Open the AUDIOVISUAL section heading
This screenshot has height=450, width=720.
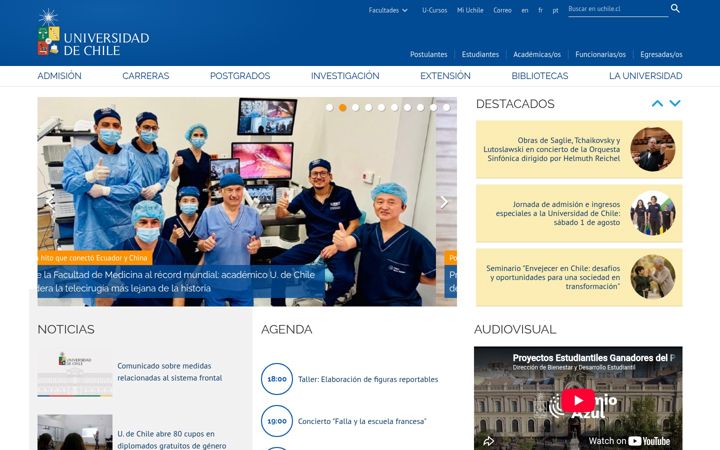pyautogui.click(x=515, y=329)
